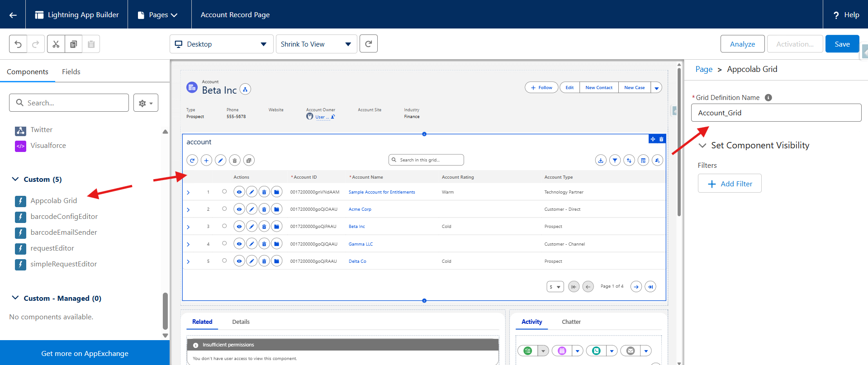Select radio button for Acme Corp row
868x365 pixels.
tap(224, 209)
